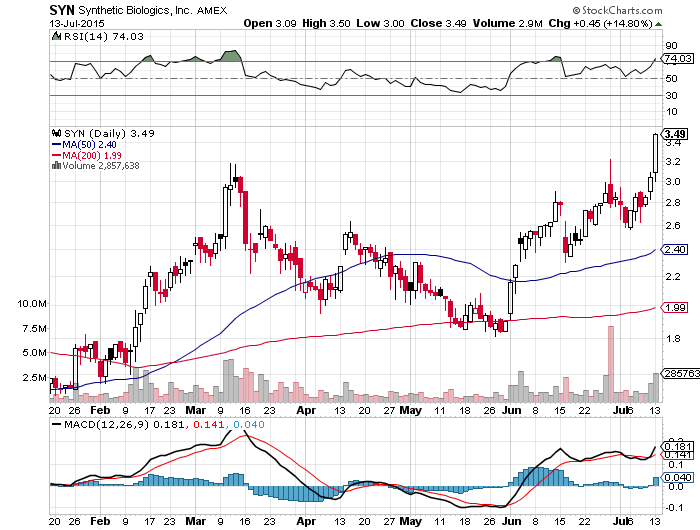Click the 2.40 moving average price tag

[x=675, y=249]
